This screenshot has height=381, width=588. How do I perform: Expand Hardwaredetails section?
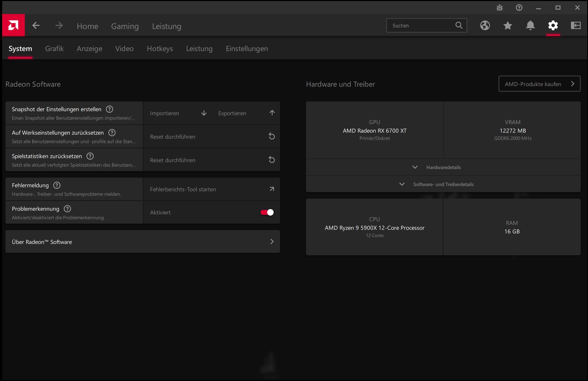click(443, 167)
